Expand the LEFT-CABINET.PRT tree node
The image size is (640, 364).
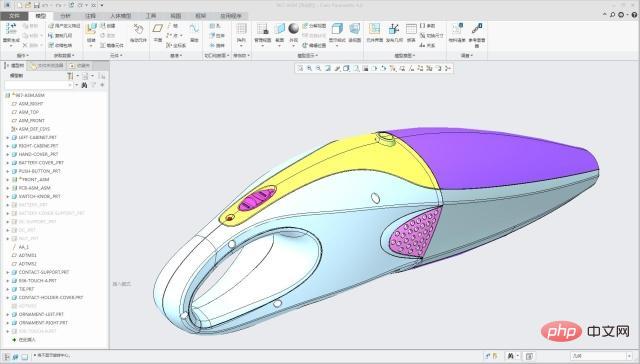[x=7, y=138]
